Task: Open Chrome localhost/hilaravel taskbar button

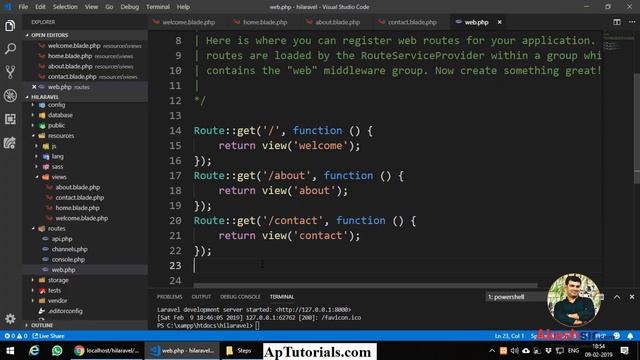Action: click(x=107, y=351)
